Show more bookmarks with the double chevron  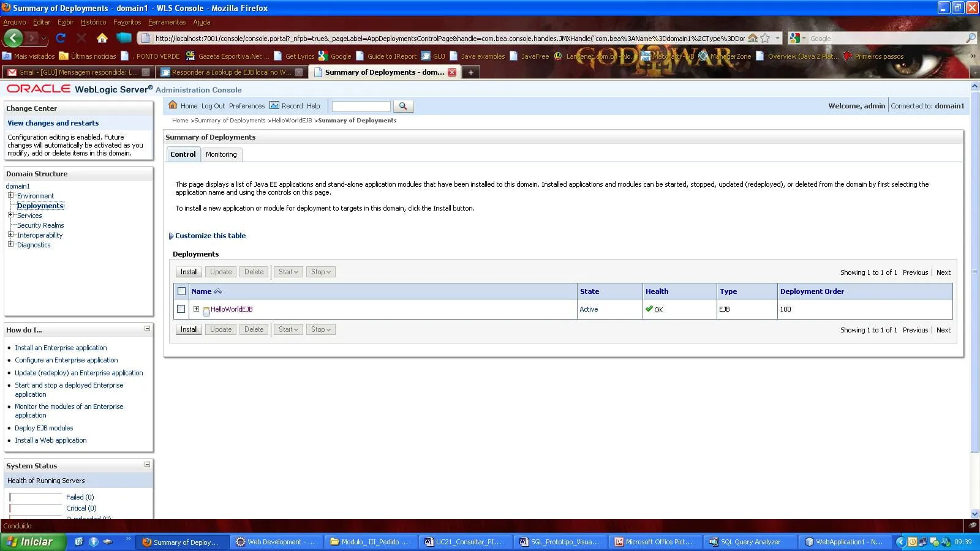(973, 56)
